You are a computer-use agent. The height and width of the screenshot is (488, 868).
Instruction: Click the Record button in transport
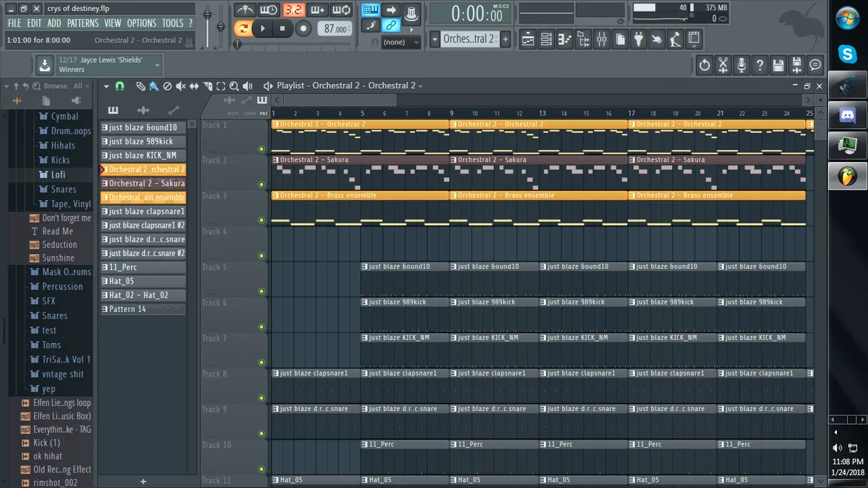coord(303,28)
